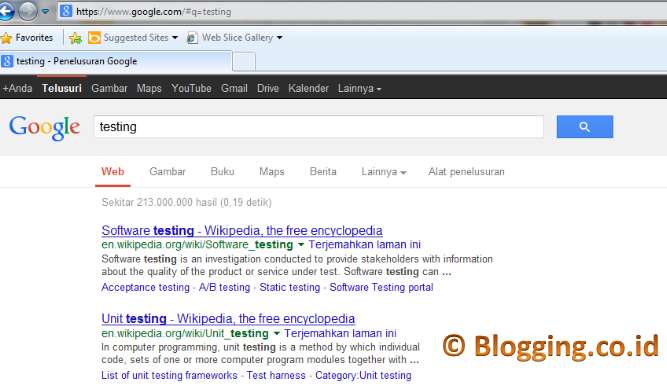Open green arrow next to Software_testing URL
Screen dimensions: 667x384
[x=301, y=245]
